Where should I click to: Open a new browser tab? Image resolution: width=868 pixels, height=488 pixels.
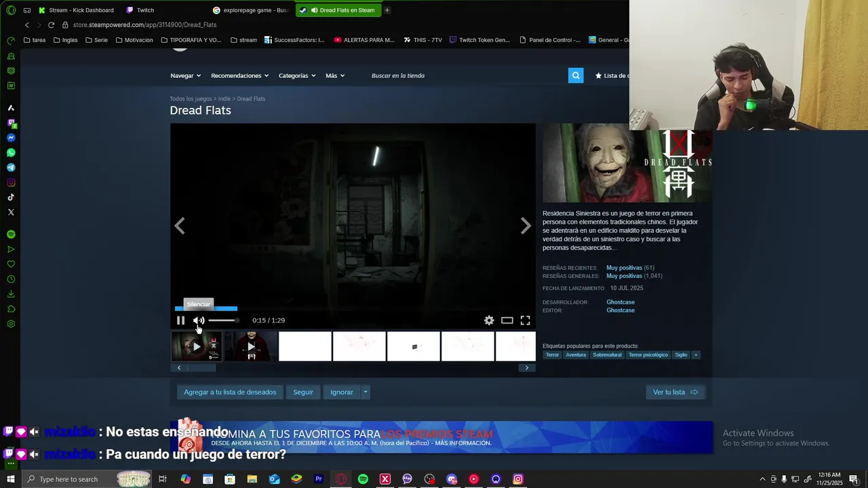[387, 10]
